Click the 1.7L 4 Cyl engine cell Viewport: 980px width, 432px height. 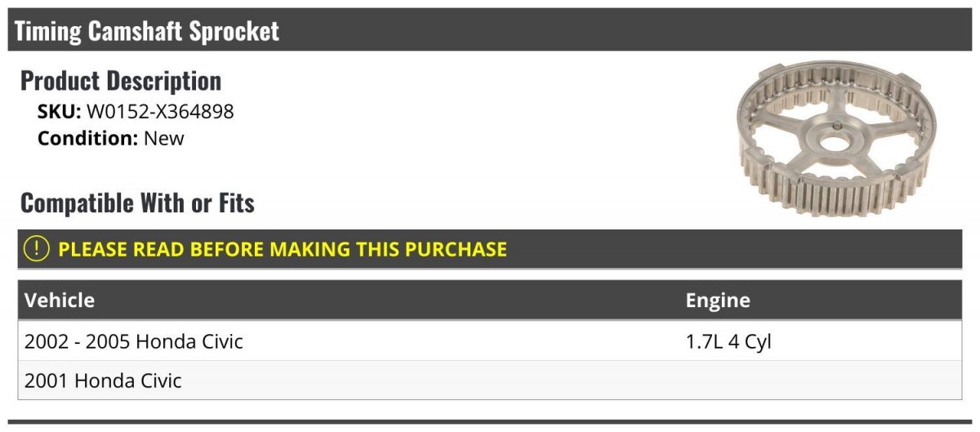click(728, 341)
